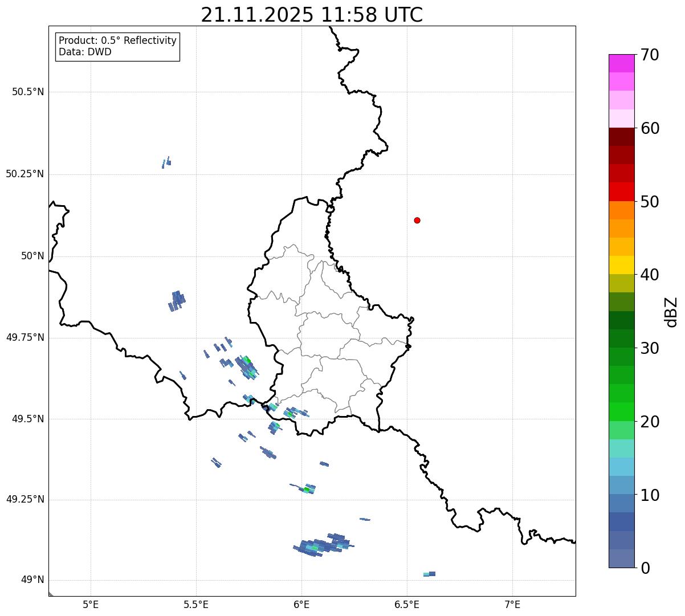Click the small radar echo near 50.3°N 5.35°E

tap(166, 162)
